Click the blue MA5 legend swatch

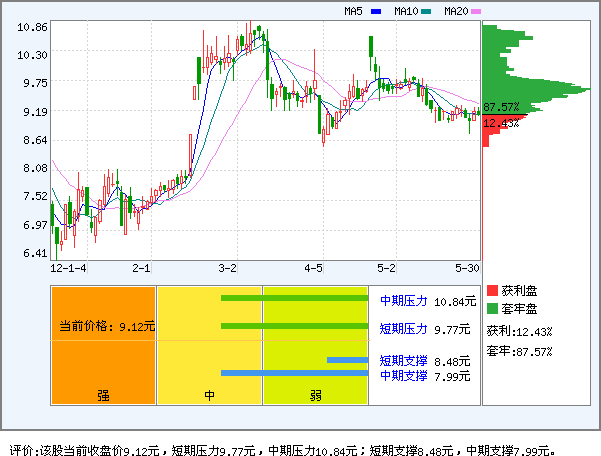[x=377, y=12]
